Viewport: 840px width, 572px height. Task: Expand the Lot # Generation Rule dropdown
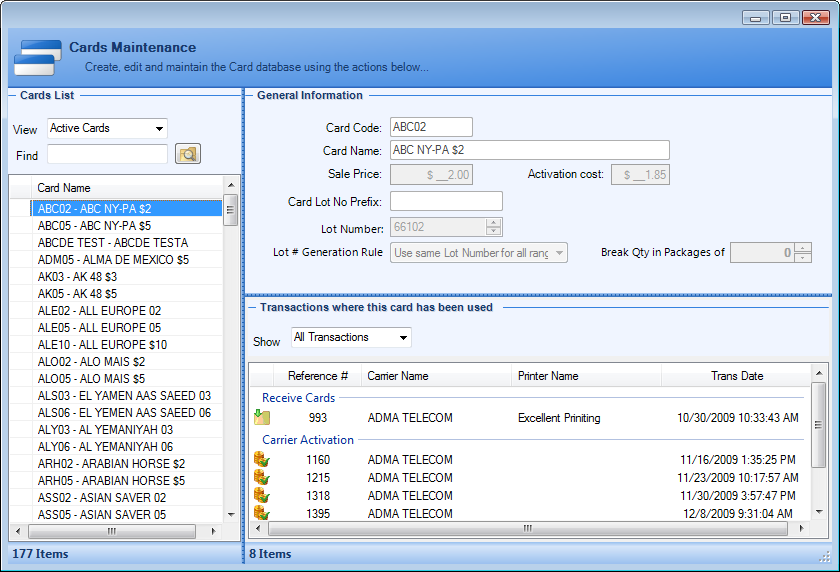pyautogui.click(x=558, y=253)
